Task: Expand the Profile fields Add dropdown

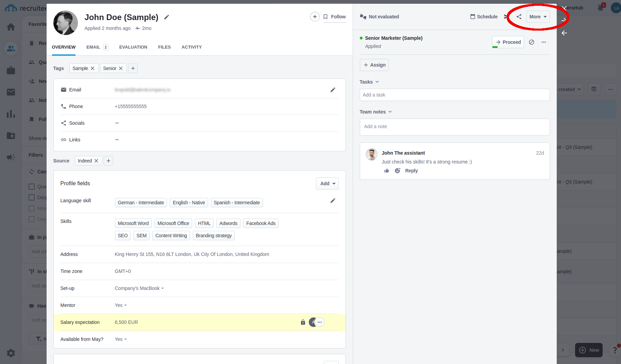Action: pos(327,184)
